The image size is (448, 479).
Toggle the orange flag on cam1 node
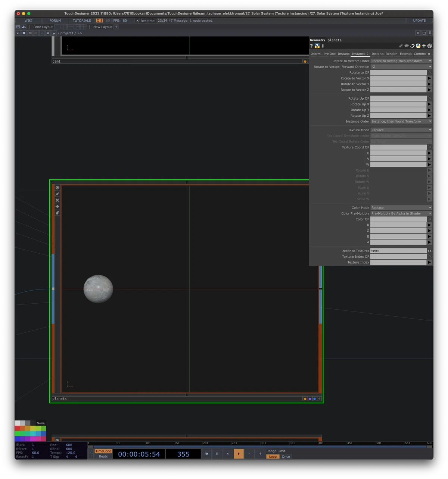tap(305, 62)
